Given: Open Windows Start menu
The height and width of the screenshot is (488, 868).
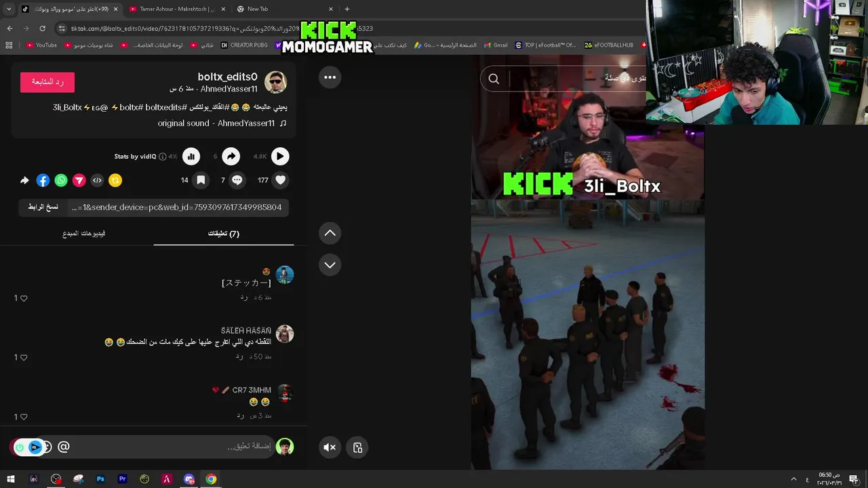Looking at the screenshot, I should tap(11, 479).
